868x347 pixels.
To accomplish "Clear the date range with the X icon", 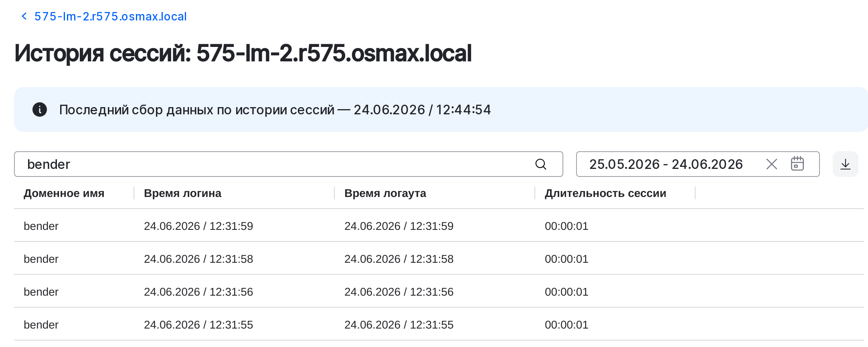I will pos(772,164).
